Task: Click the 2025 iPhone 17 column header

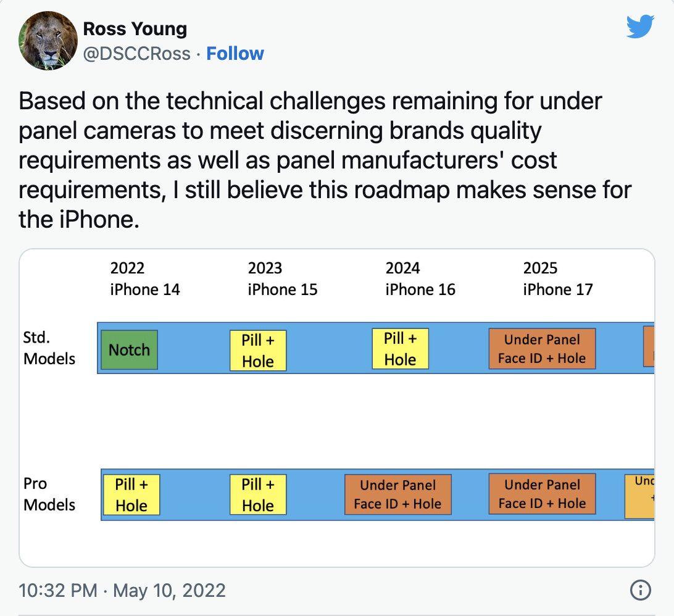Action: (558, 278)
